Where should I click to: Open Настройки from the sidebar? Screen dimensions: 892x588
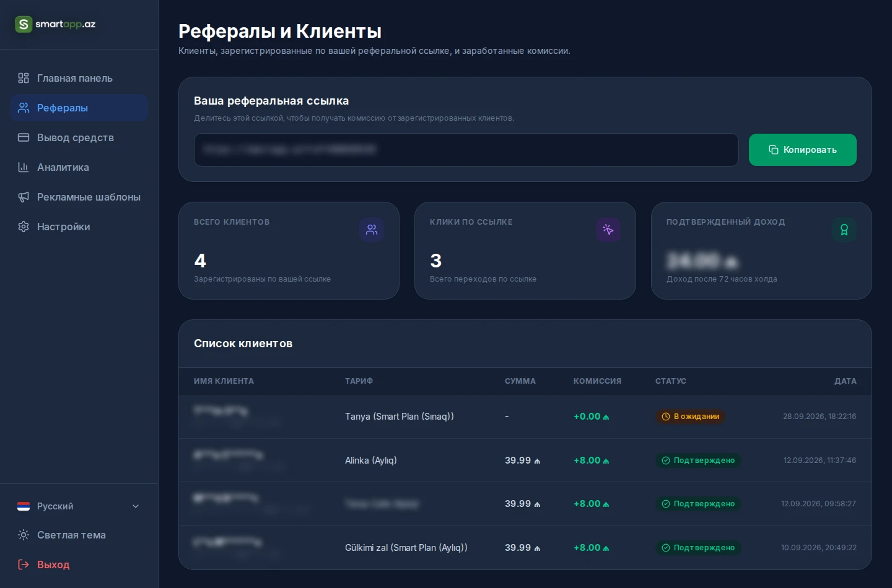(x=79, y=227)
